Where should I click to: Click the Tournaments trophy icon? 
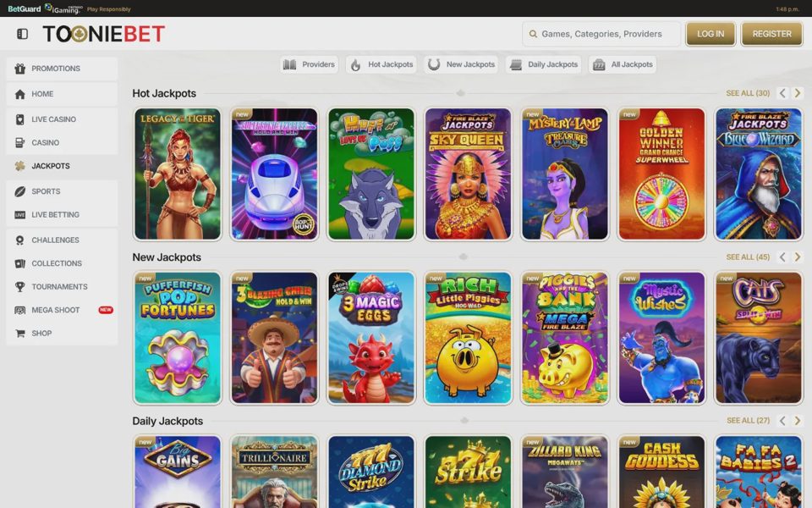point(19,287)
